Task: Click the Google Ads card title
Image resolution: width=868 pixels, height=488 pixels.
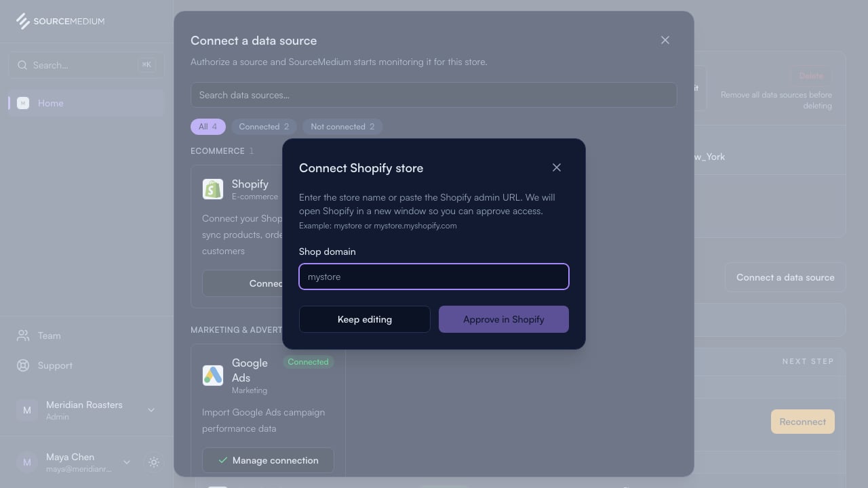Action: 250,370
